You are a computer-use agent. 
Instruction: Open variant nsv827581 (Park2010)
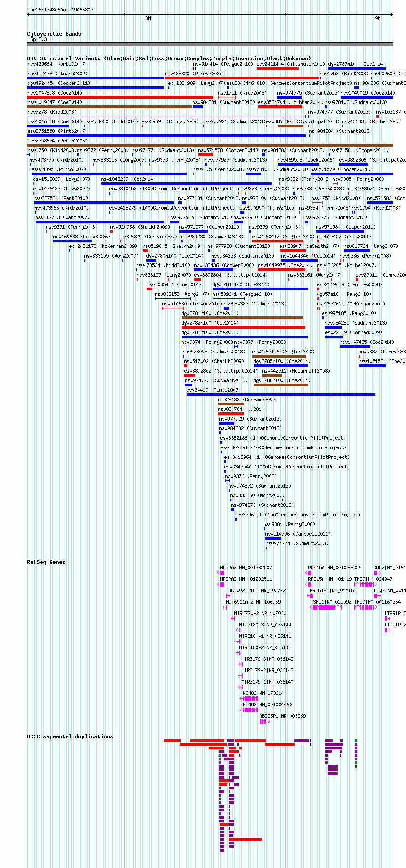click(x=104, y=203)
